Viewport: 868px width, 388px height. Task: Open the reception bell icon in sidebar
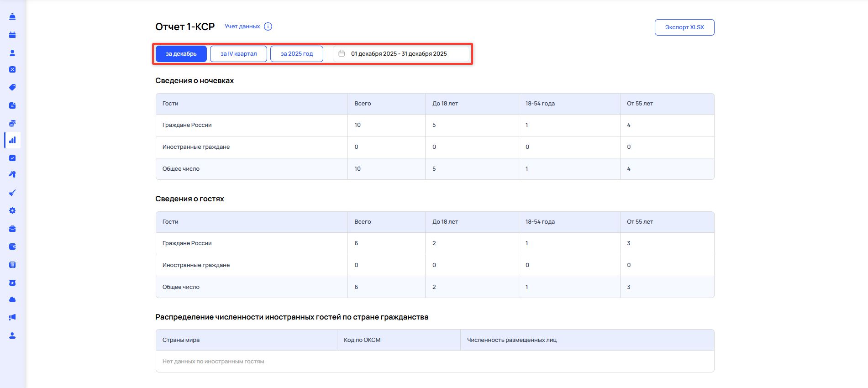pos(12,17)
